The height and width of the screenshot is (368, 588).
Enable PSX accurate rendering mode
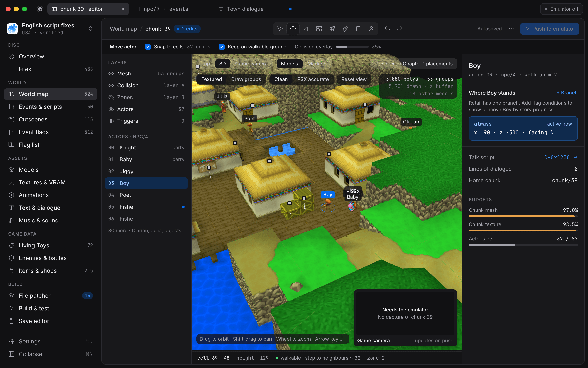313,79
